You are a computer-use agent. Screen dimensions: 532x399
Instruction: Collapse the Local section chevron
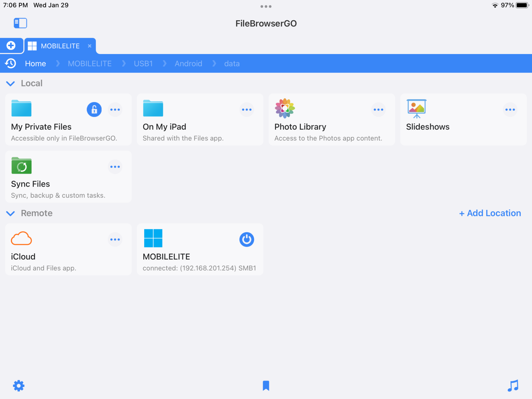pyautogui.click(x=10, y=84)
